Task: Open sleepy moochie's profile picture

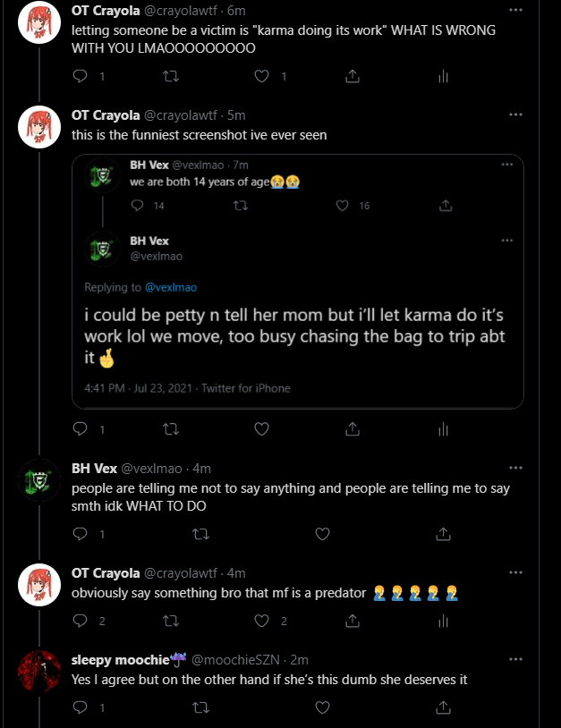Action: coord(39,669)
